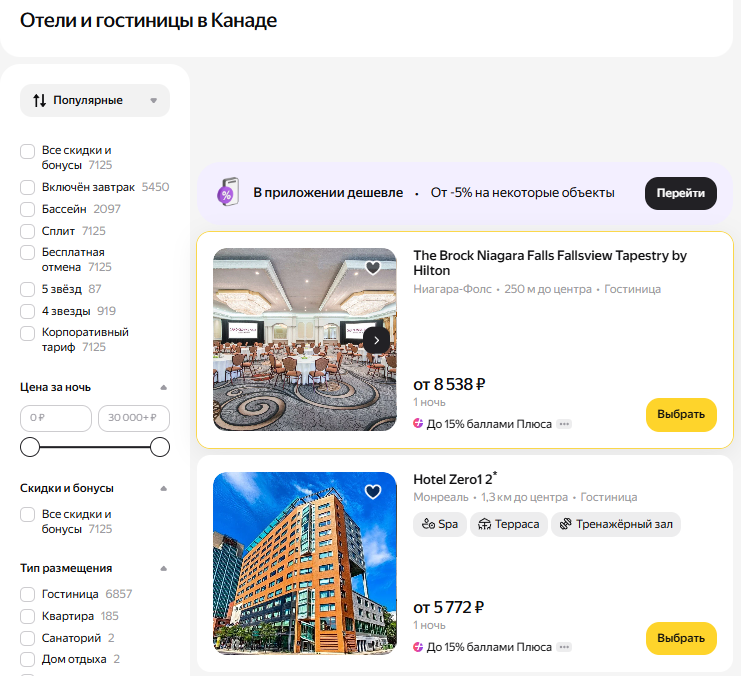The width and height of the screenshot is (741, 676).
Task: Open Plus points info dots for Brock hotel
Action: pos(564,424)
